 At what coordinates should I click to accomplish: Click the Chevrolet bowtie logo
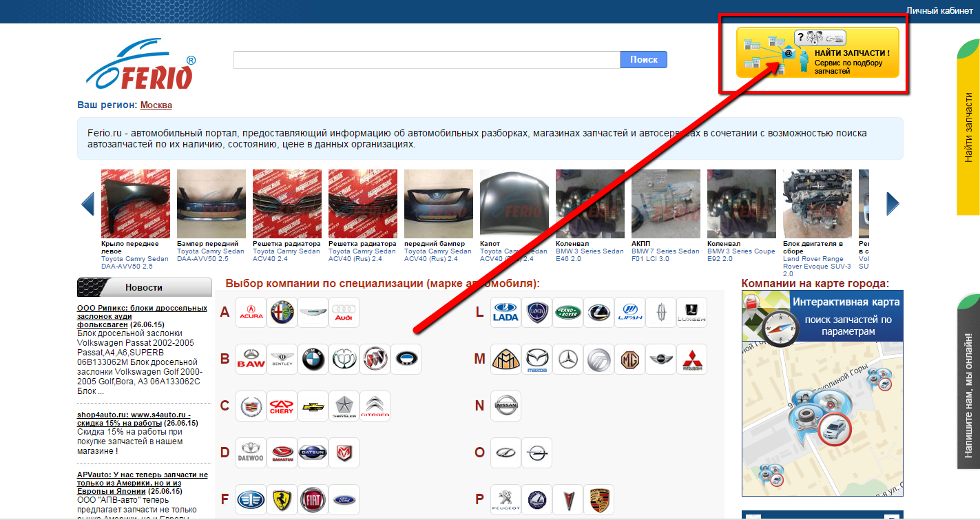(x=313, y=406)
